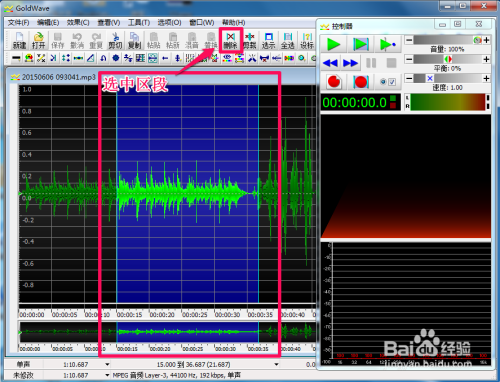Open the 未修改 status dropdown arrow
The height and width of the screenshot is (382, 500).
point(107,375)
